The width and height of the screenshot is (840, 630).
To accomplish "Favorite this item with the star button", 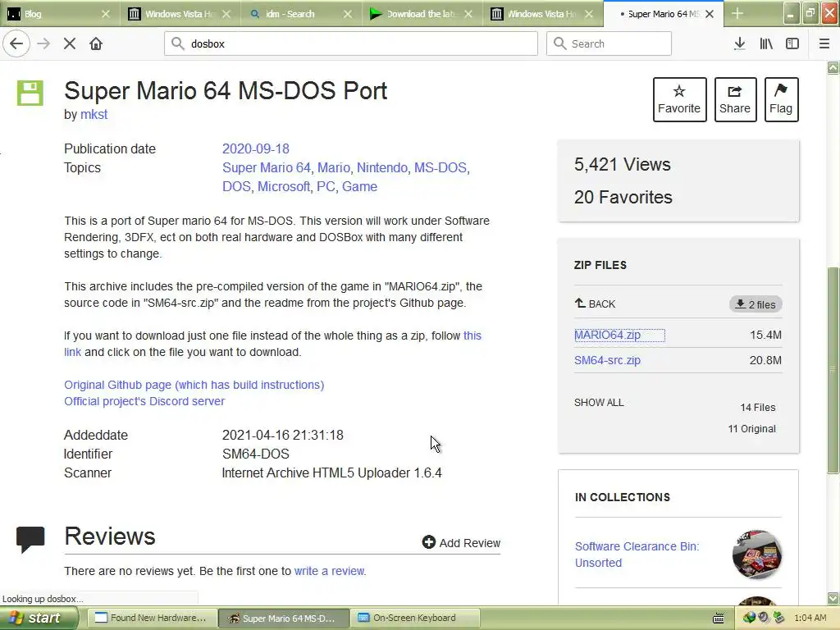I will click(x=679, y=99).
